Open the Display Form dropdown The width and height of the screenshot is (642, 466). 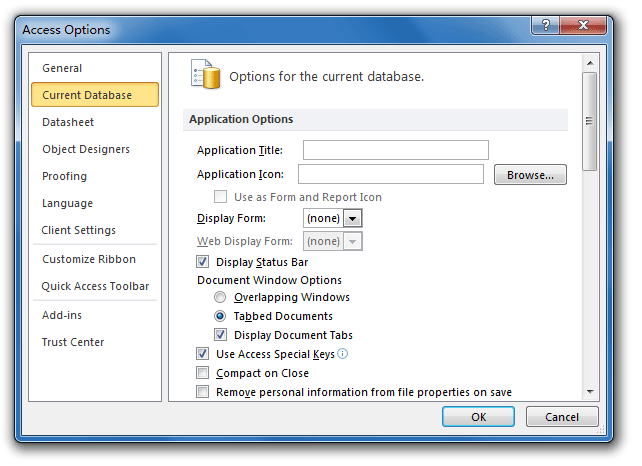tap(353, 218)
